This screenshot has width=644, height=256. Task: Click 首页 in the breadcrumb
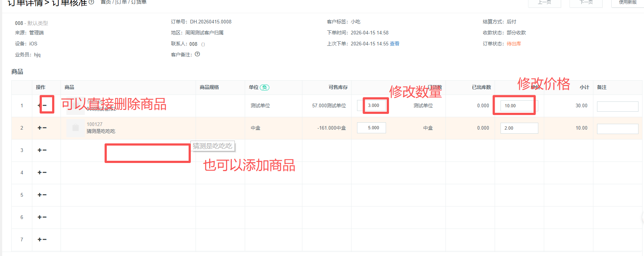106,2
